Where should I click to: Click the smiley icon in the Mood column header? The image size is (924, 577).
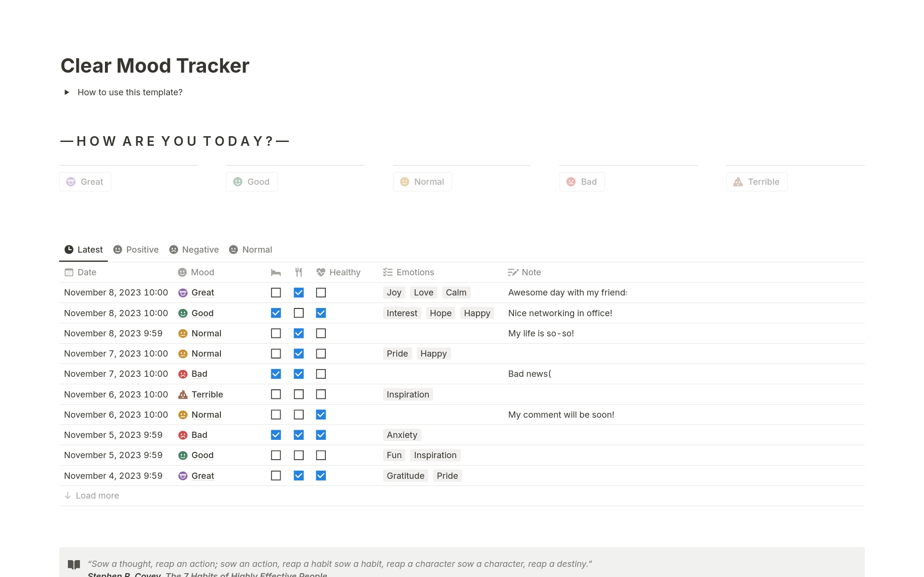[182, 272]
